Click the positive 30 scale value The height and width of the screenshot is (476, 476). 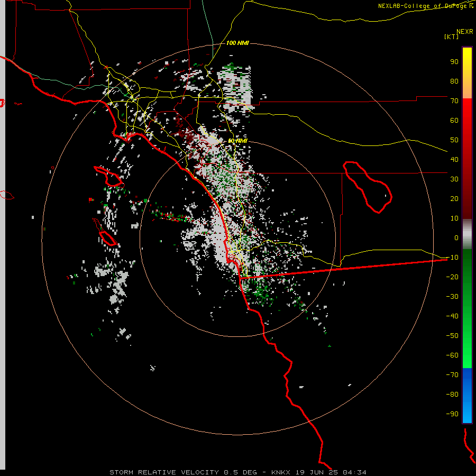[x=454, y=179]
